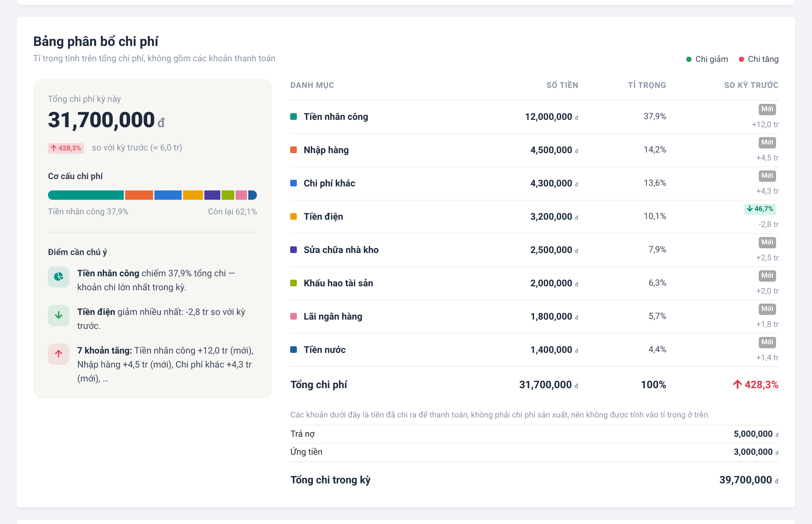
Task: Click the DANH MỤC column header
Action: tap(312, 85)
